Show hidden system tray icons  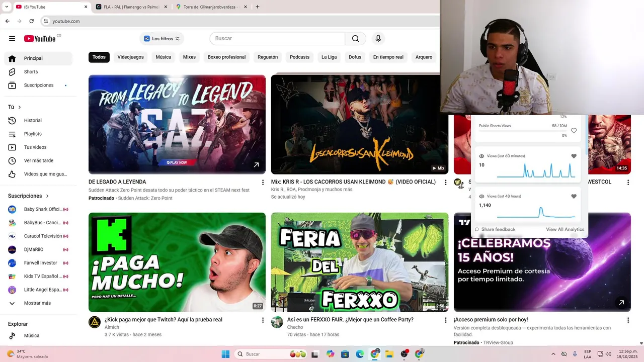[x=553, y=354]
